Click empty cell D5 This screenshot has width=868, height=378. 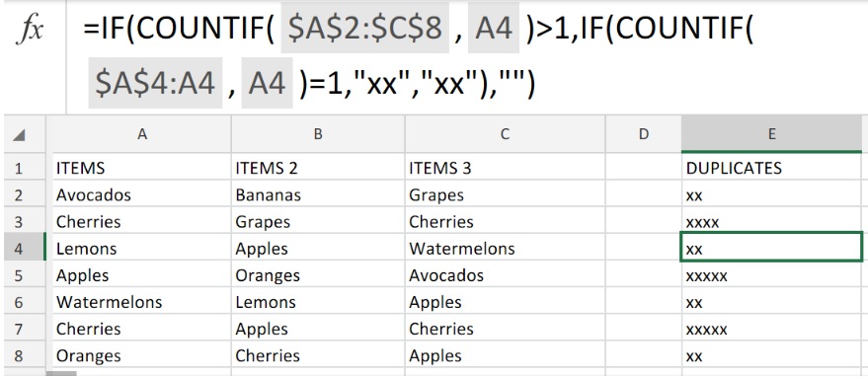coord(643,275)
